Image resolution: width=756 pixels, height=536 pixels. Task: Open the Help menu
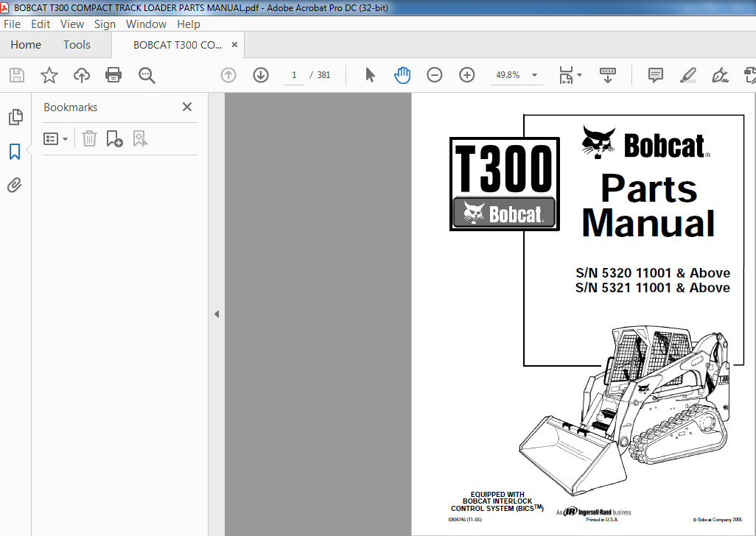tap(188, 24)
